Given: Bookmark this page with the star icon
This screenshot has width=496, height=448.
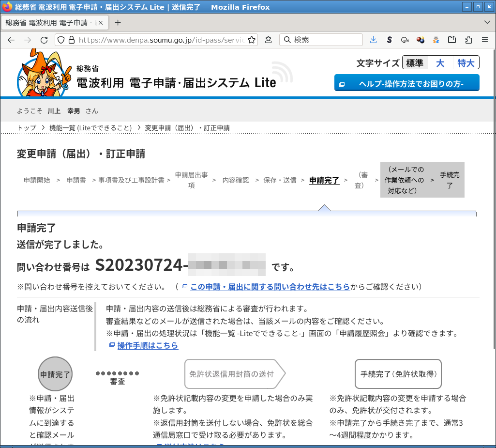Looking at the screenshot, I should click(x=251, y=40).
